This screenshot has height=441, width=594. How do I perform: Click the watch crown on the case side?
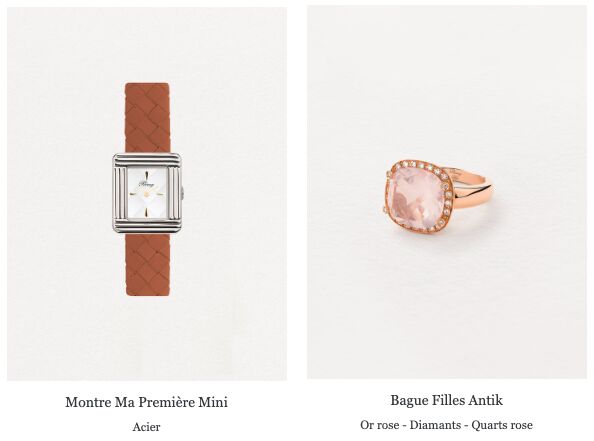point(183,193)
